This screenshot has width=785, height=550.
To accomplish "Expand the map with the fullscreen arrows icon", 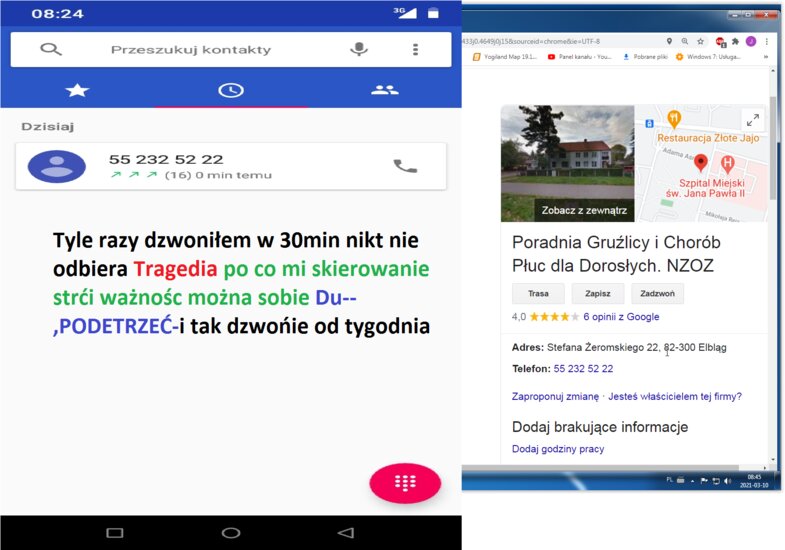I will tap(752, 120).
